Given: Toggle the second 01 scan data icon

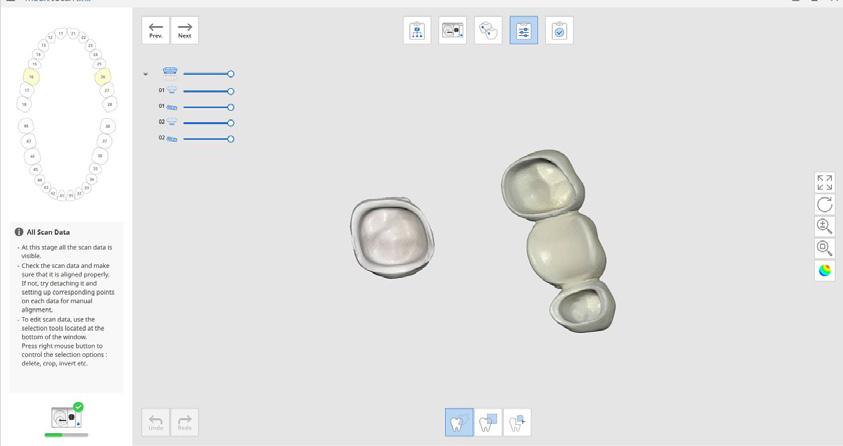Looking at the screenshot, I should click(172, 107).
